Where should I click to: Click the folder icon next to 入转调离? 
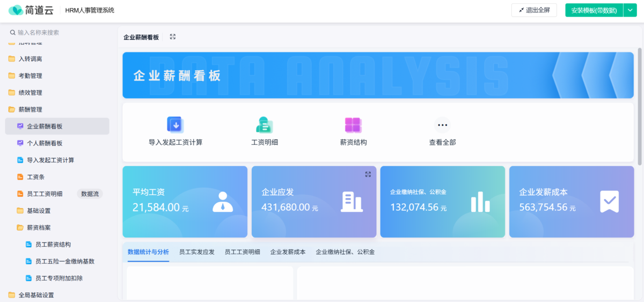click(12, 59)
